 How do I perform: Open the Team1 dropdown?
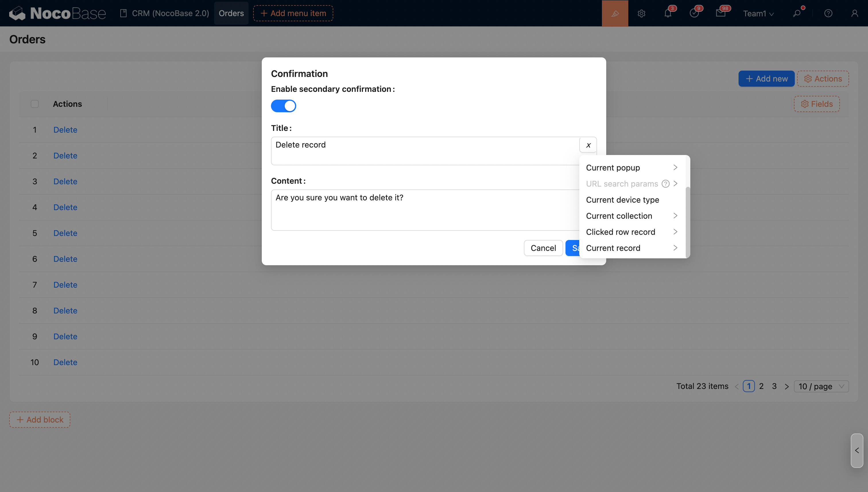[758, 13]
